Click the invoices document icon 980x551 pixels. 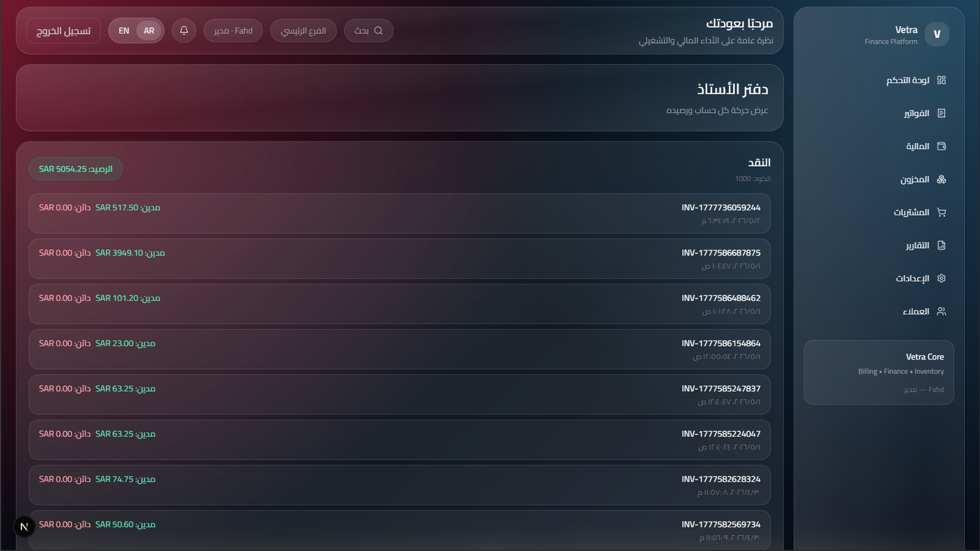point(941,113)
